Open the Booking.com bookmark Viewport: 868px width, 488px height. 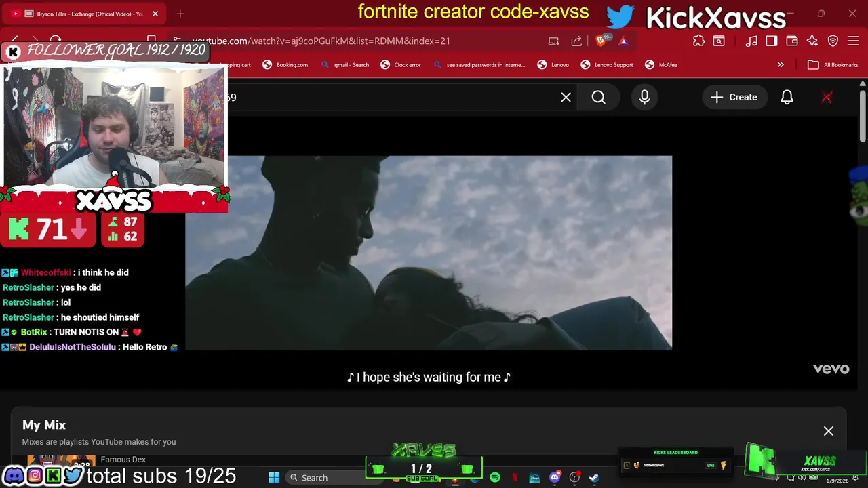(x=285, y=65)
